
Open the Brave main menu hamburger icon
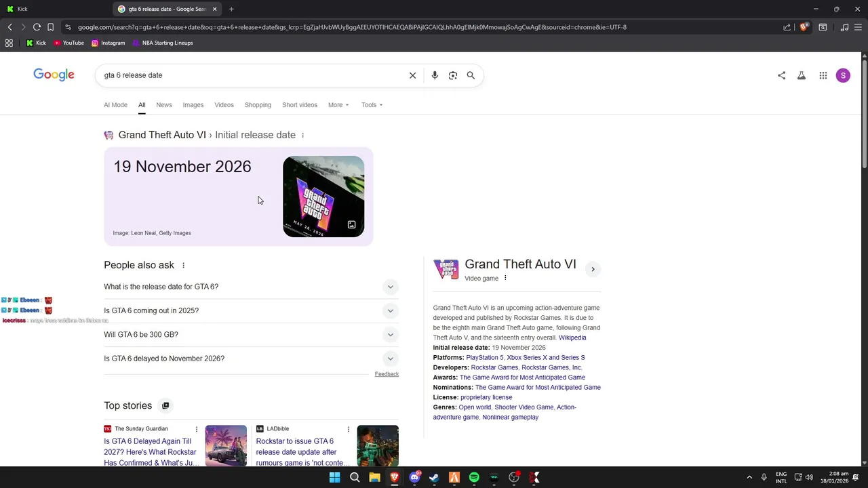coord(859,27)
